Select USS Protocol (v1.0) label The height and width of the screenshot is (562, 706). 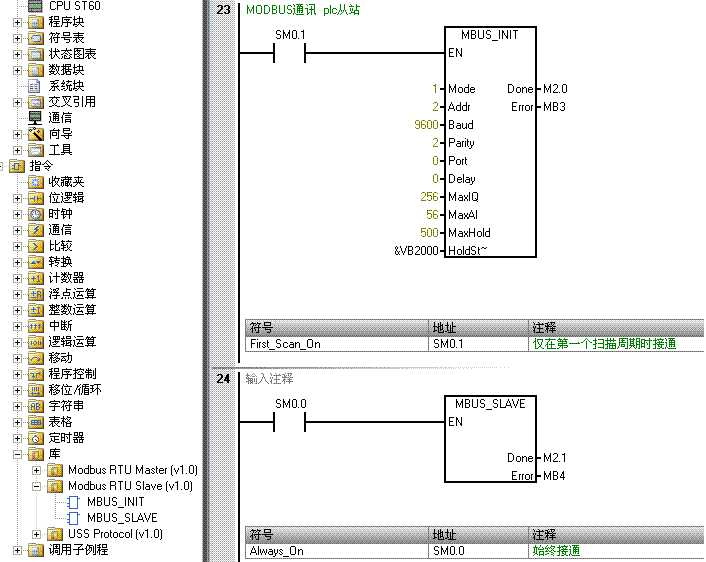[x=115, y=534]
